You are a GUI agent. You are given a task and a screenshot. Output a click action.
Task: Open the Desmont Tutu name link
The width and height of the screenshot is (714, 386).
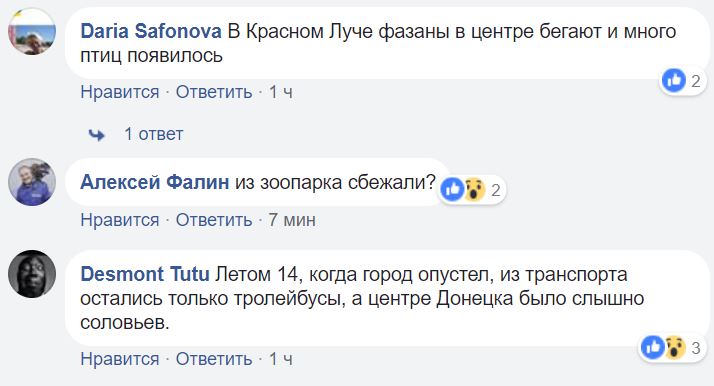coord(145,274)
